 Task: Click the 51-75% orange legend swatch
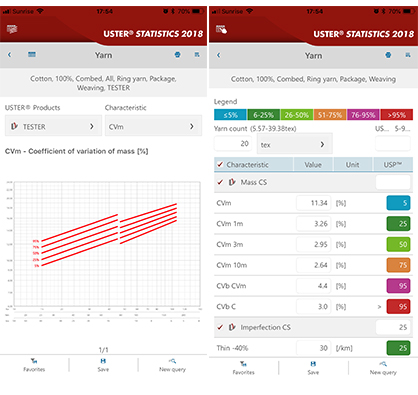[330, 115]
